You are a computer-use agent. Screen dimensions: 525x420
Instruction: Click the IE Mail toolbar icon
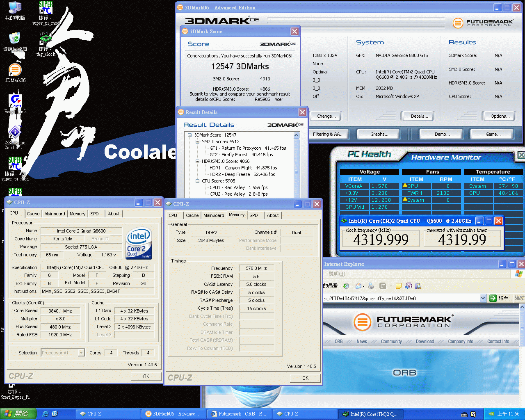point(359,286)
